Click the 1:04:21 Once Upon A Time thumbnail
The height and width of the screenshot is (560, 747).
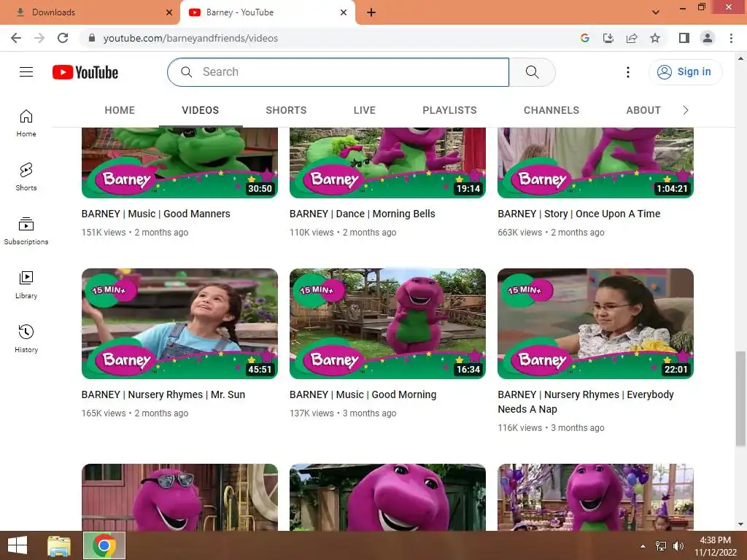[x=595, y=163]
